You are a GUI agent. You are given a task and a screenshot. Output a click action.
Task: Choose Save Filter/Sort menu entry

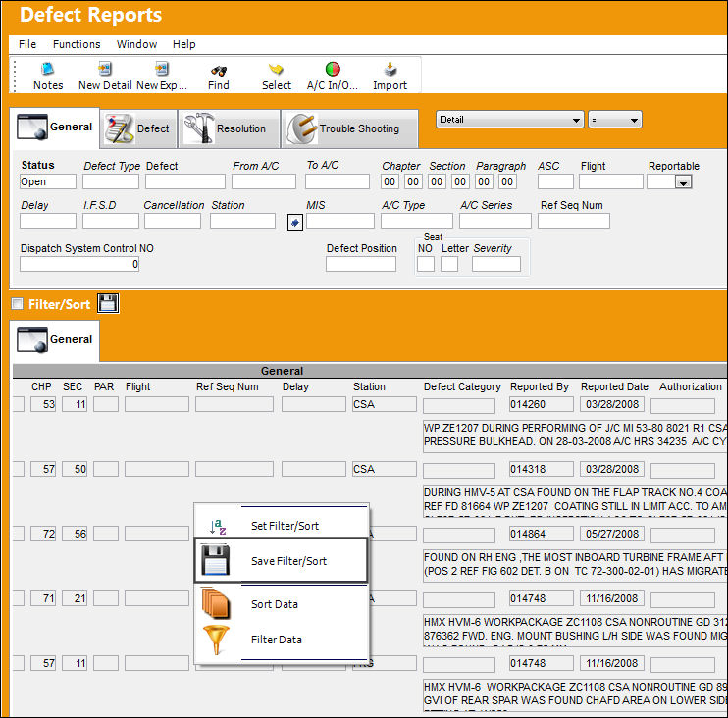(281, 560)
